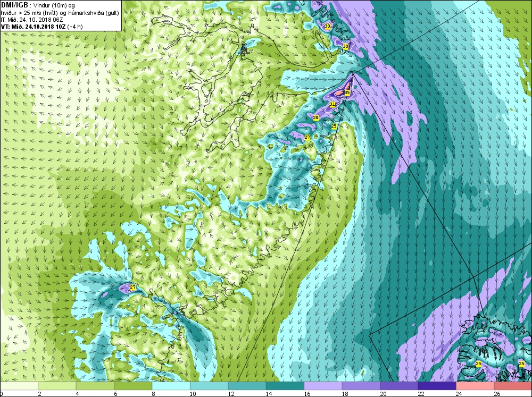The height and width of the screenshot is (397, 532).
Task: Click the 16–18 m/s light purple legend swatch
Action: pos(323,386)
